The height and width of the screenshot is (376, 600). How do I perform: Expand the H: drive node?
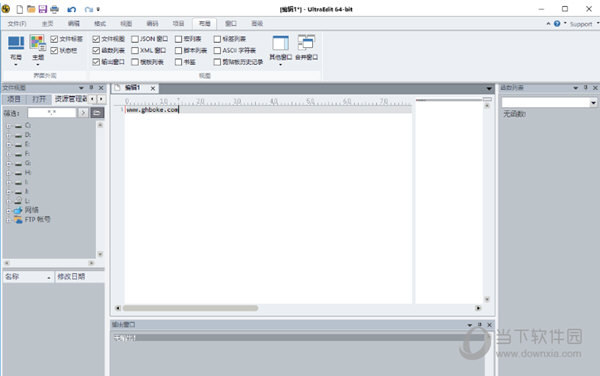click(x=8, y=173)
